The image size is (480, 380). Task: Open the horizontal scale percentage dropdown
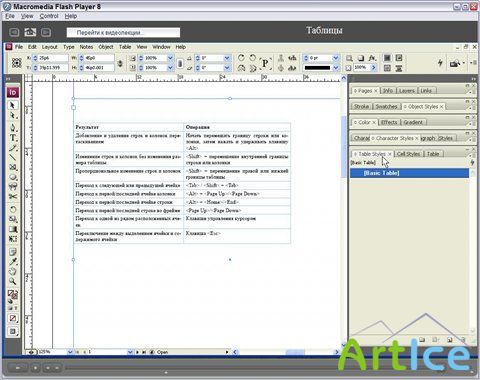pos(170,58)
